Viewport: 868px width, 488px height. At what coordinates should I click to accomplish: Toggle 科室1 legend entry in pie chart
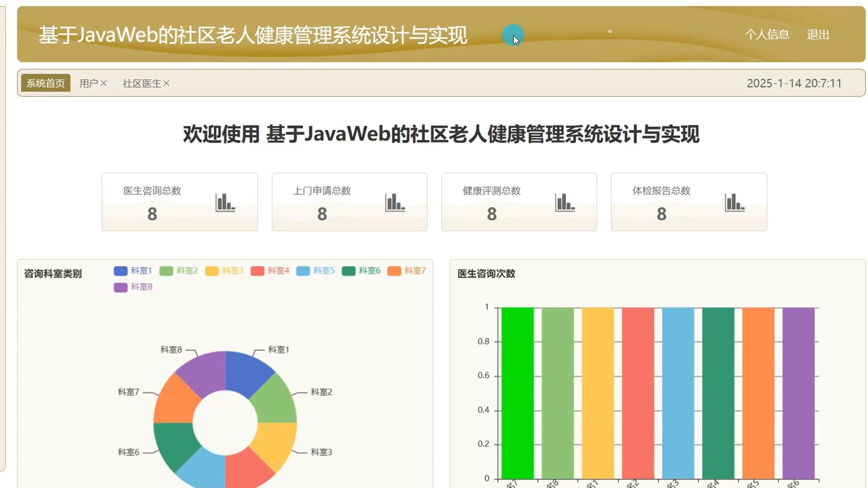[133, 271]
